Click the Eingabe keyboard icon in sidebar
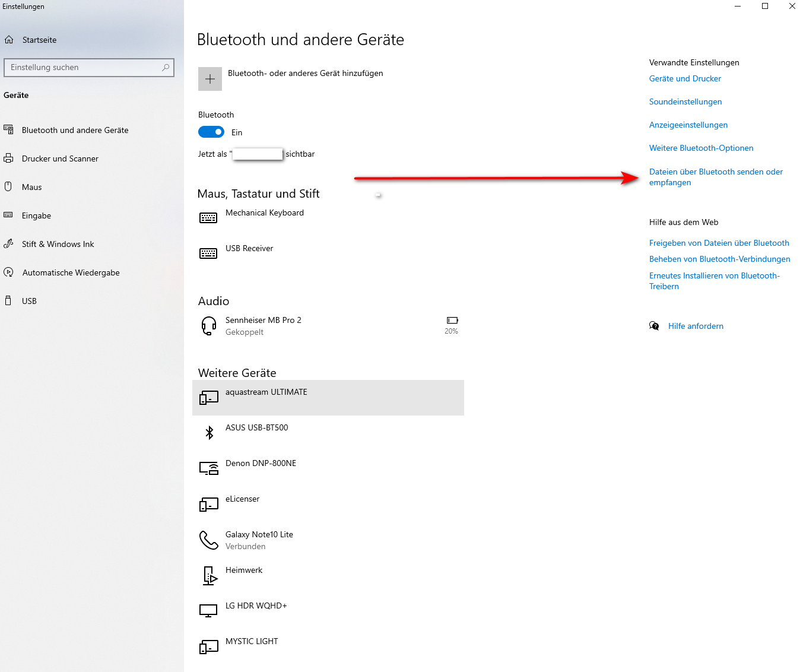803x672 pixels. pos(8,215)
